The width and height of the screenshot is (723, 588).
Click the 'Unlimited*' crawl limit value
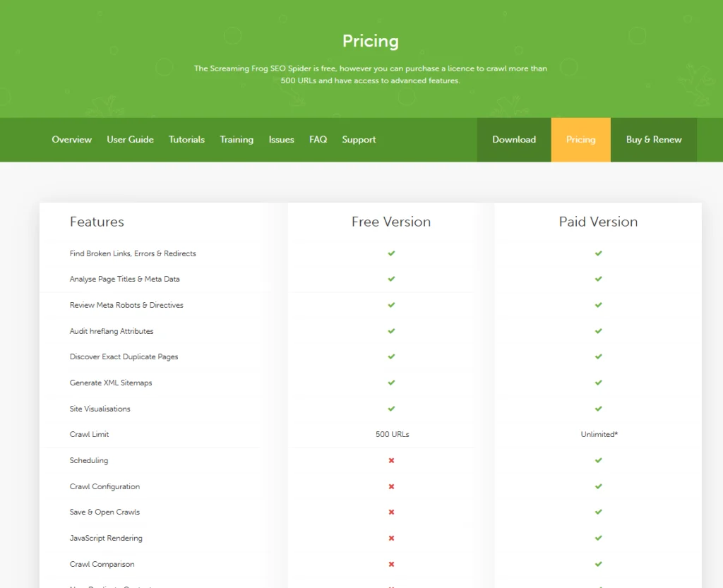599,434
